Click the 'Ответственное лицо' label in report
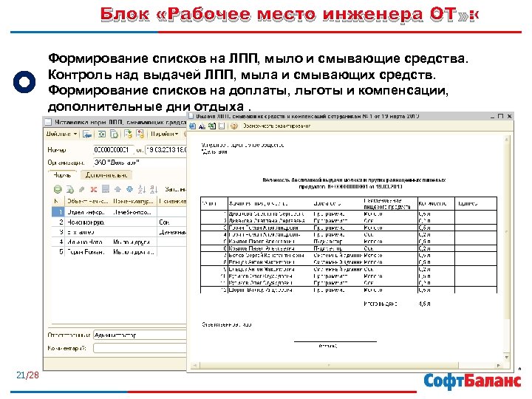Viewport: 532px width, 399px height. [x=226, y=324]
